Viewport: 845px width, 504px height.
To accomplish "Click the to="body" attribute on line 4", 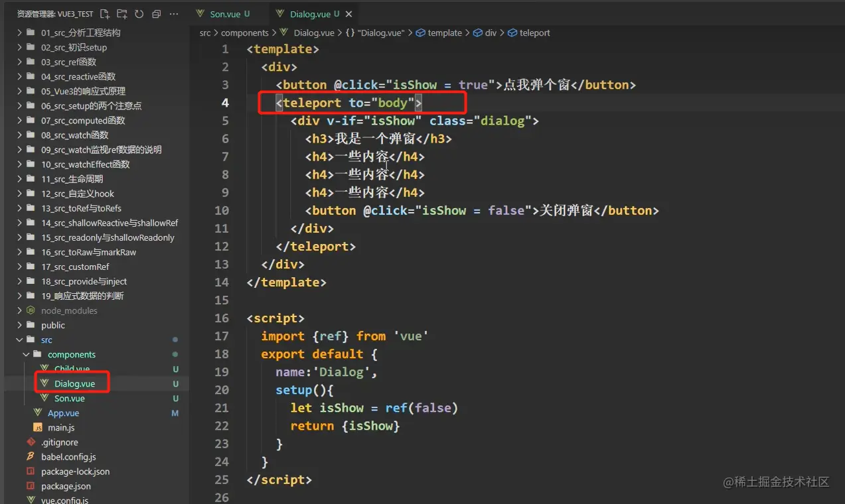I will coord(382,103).
